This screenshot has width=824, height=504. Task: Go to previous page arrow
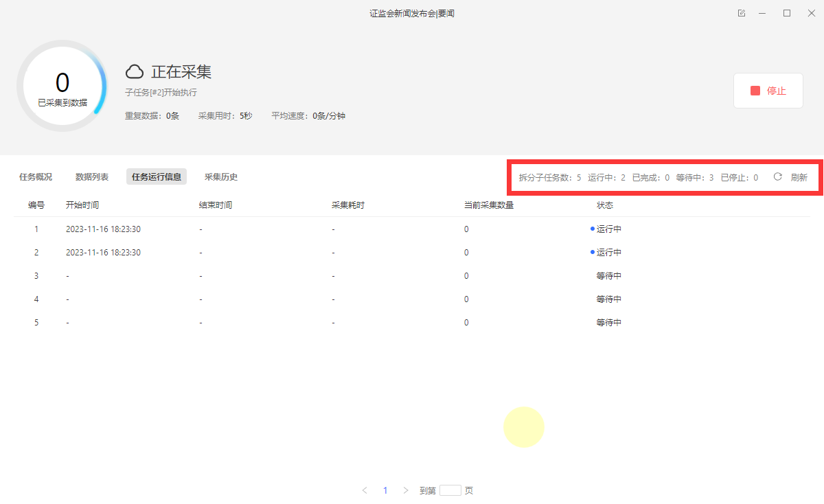tap(365, 490)
